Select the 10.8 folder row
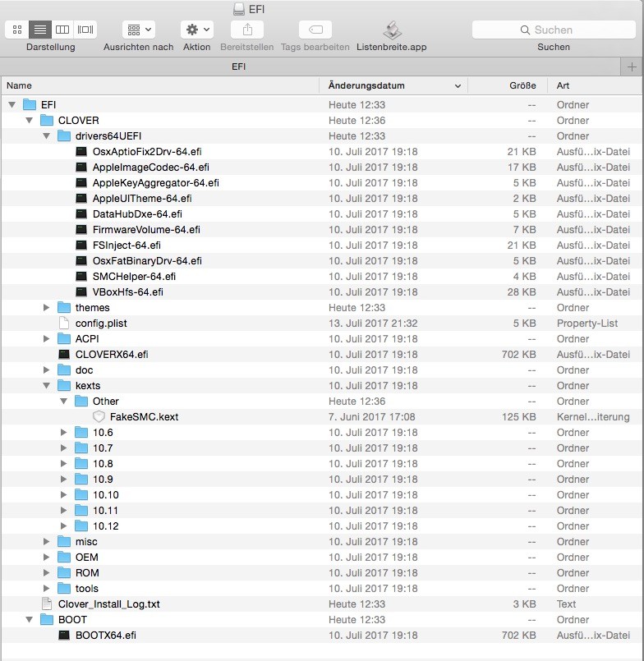The height and width of the screenshot is (661, 644). point(322,463)
